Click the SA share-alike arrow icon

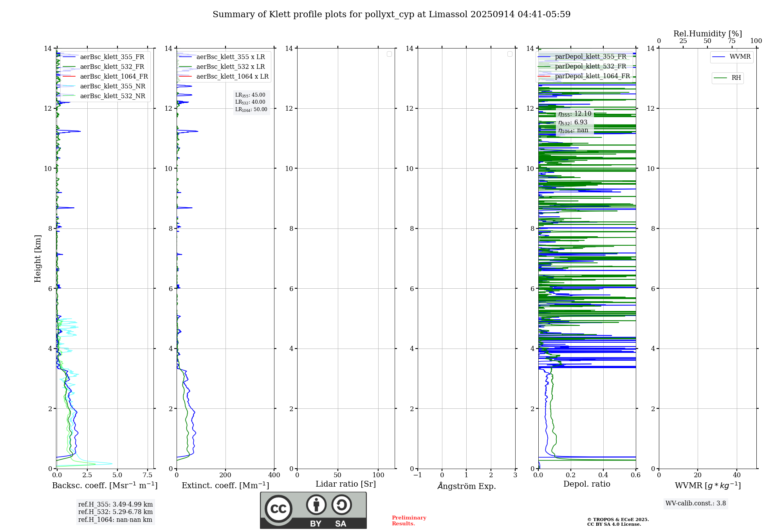pos(341,505)
